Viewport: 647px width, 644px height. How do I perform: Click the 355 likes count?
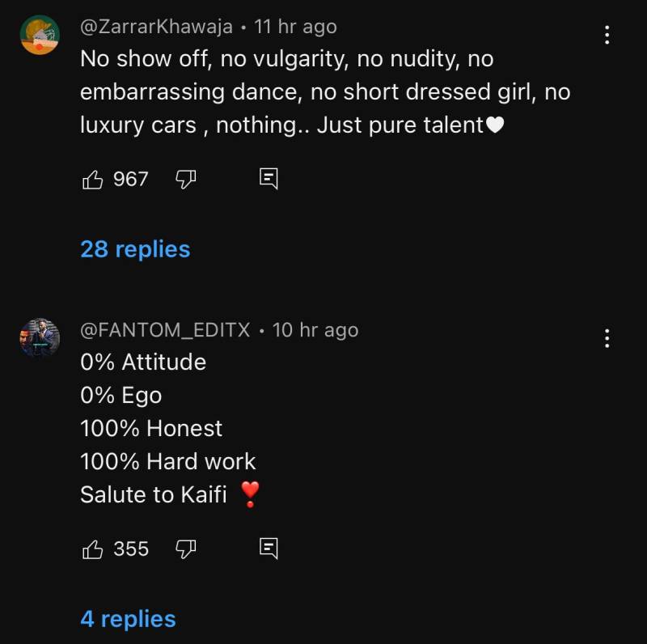tap(131, 549)
